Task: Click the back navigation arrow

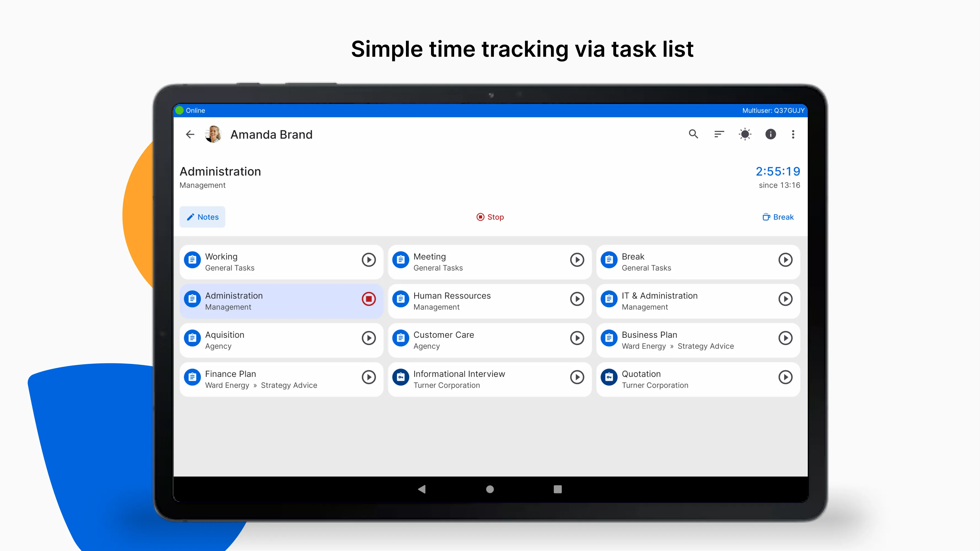Action: 190,134
